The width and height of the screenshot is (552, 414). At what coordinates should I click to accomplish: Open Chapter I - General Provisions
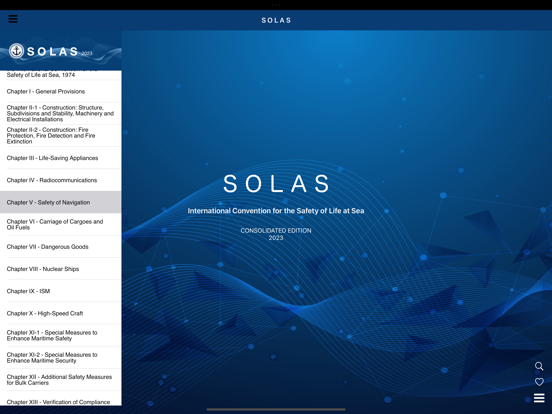(x=61, y=92)
